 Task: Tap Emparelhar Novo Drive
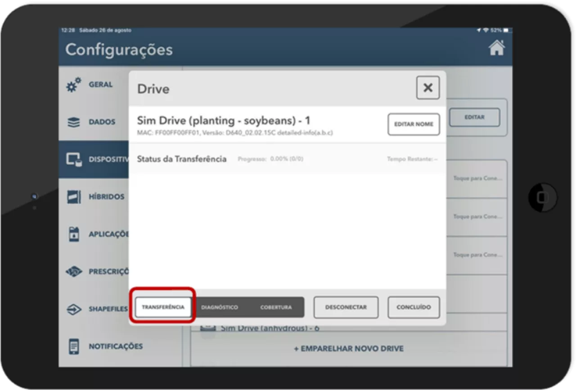[349, 349]
